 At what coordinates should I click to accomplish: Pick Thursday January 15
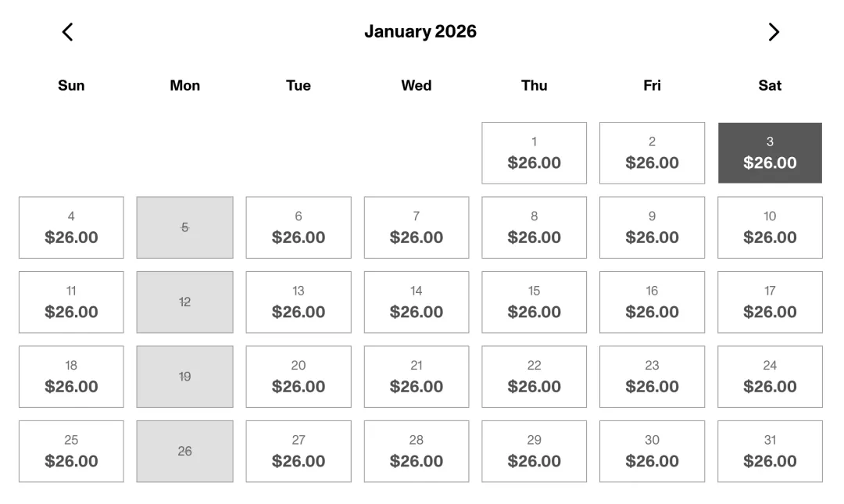pyautogui.click(x=534, y=302)
